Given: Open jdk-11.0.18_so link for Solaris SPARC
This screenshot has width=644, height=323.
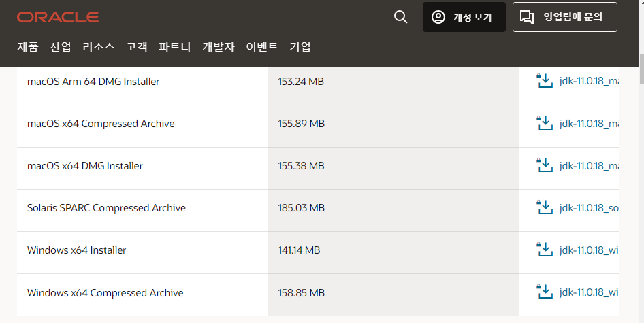Looking at the screenshot, I should [590, 207].
